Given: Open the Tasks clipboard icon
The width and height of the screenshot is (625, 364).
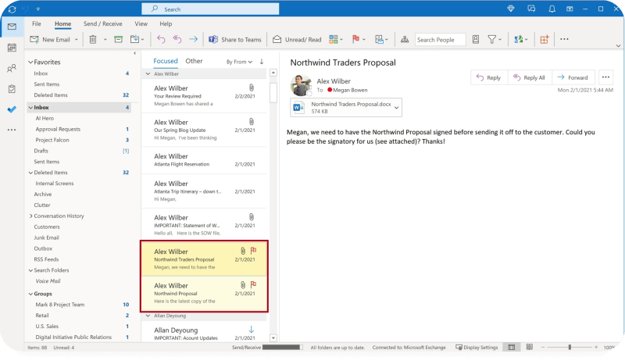Looking at the screenshot, I should point(12,89).
